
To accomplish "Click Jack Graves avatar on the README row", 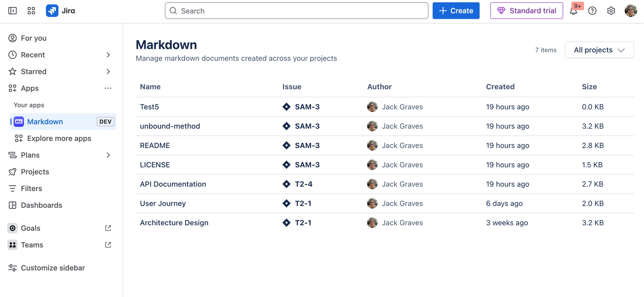I will [372, 145].
